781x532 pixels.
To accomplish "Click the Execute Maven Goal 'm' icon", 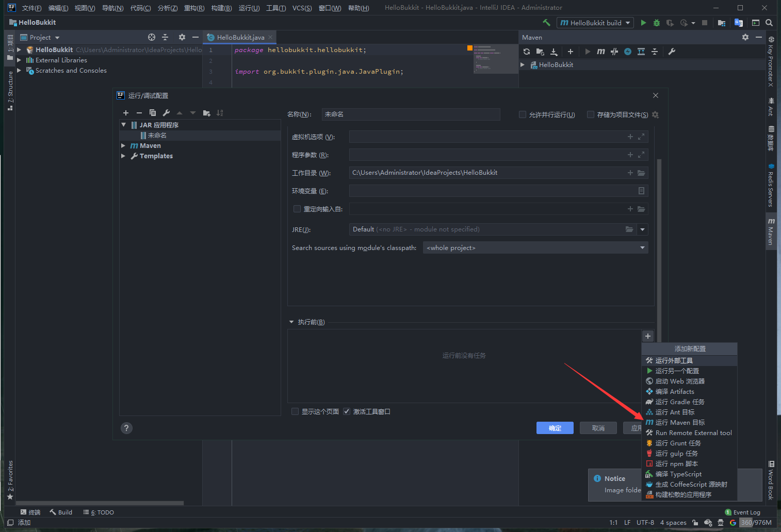I will [x=600, y=52].
